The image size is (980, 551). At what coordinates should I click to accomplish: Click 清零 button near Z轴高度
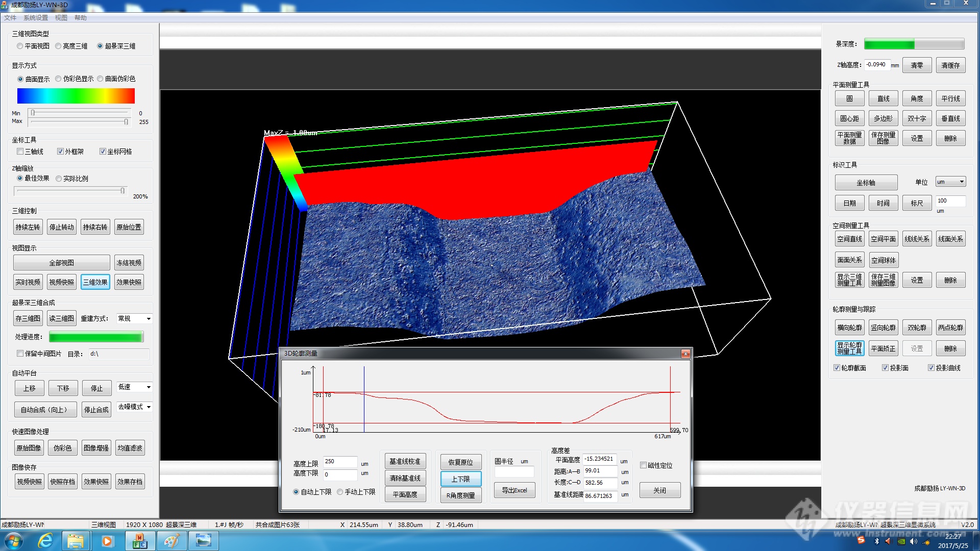tap(917, 65)
